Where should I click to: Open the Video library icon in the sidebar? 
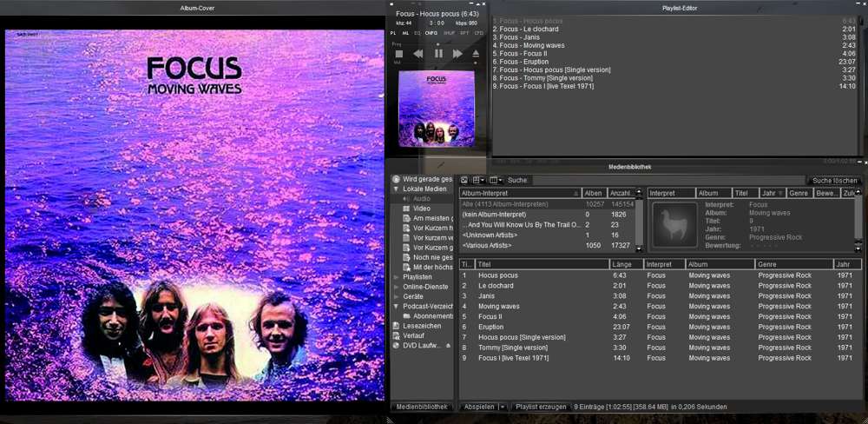[x=406, y=209]
